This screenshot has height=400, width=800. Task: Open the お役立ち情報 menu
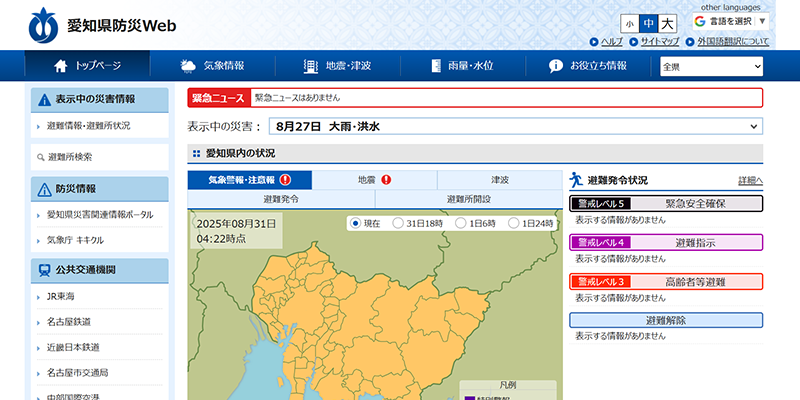pos(588,66)
